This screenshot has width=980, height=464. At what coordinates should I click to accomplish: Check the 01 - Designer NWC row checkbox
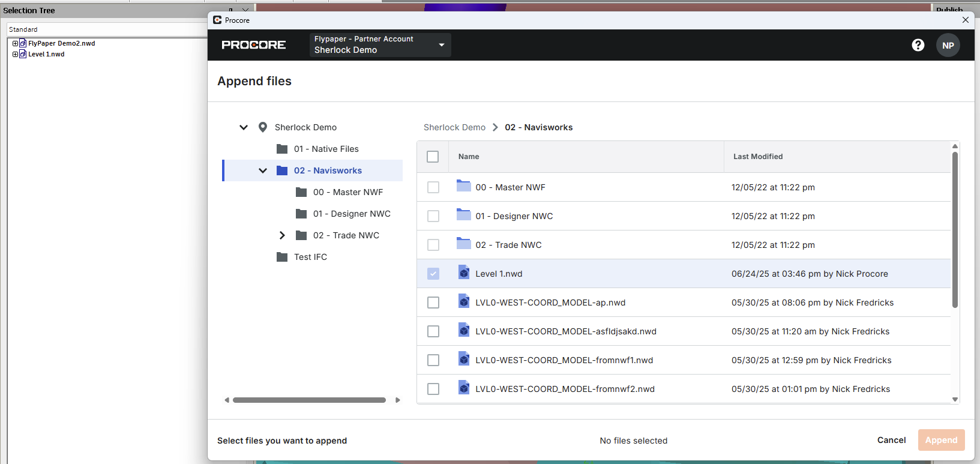[x=433, y=216]
